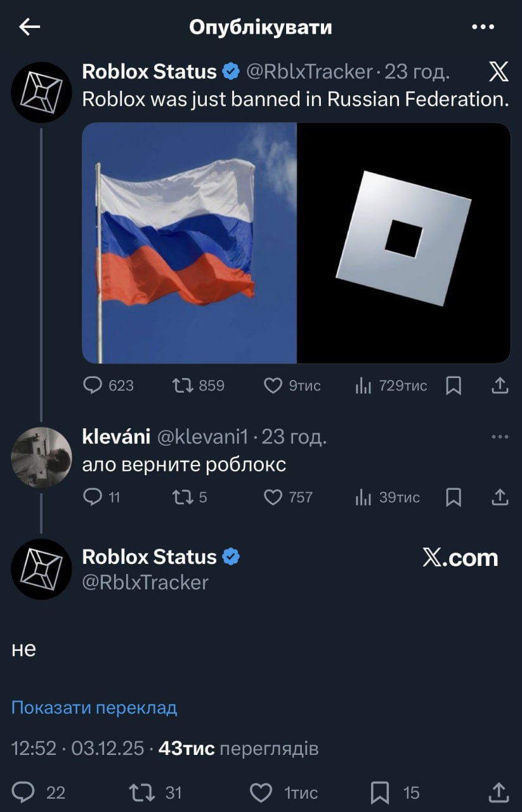Open the Roblox logo image
The image size is (522, 812).
(x=403, y=243)
